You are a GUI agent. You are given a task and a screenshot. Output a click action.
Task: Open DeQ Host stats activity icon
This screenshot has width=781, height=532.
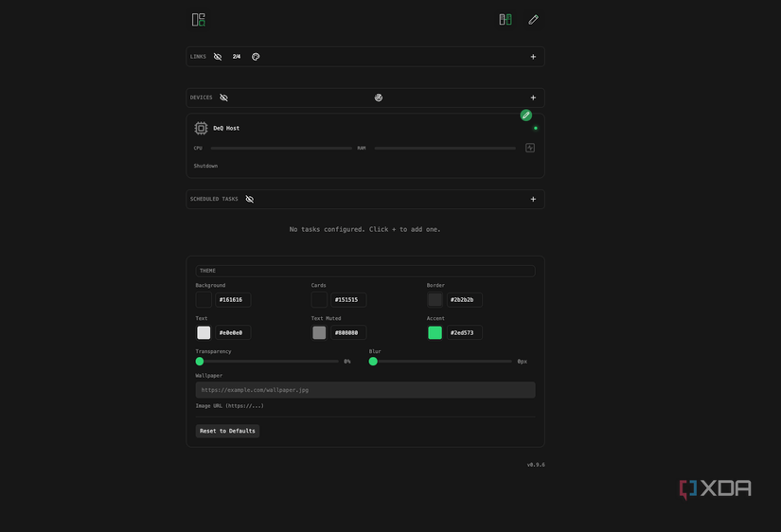tap(530, 148)
